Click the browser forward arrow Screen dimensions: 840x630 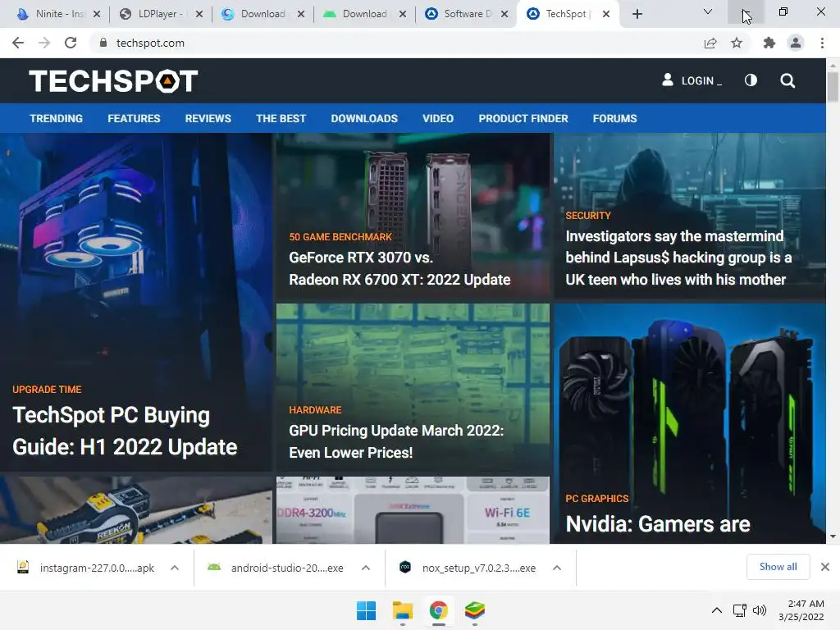coord(44,43)
